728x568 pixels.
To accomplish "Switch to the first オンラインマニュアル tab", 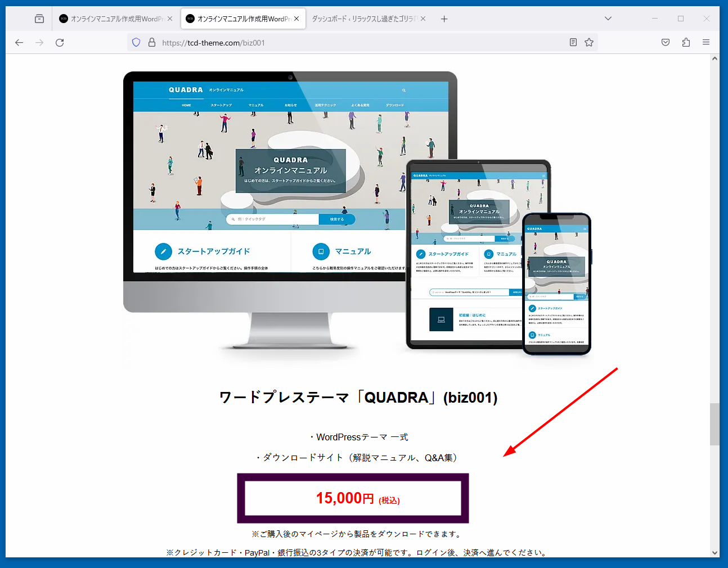I will coord(113,19).
